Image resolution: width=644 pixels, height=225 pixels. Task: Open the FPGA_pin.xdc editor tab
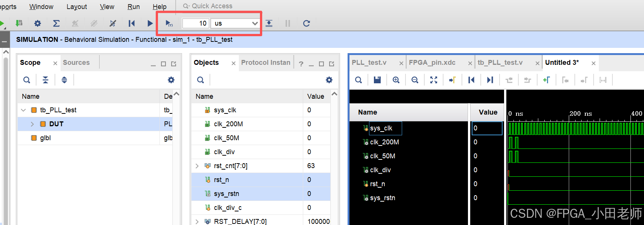coord(432,63)
